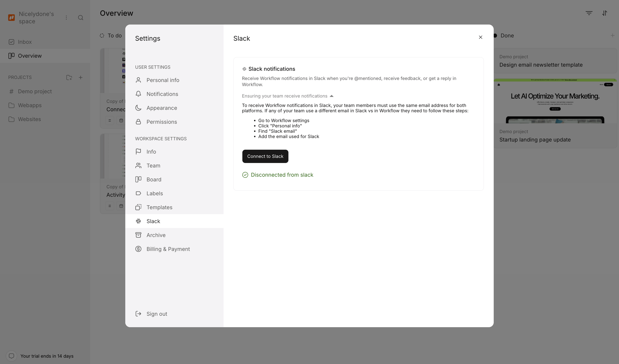
Task: Open the sort options on Overview
Action: click(x=605, y=13)
